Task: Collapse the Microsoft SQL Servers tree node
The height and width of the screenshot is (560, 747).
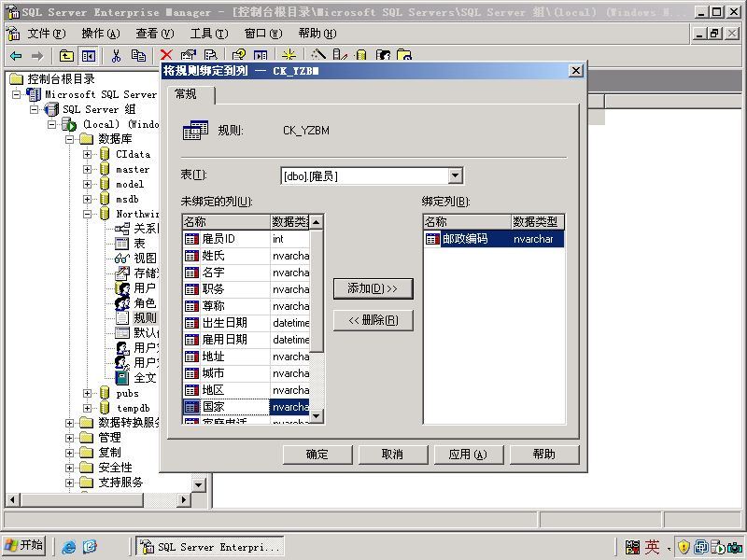Action: (x=16, y=94)
